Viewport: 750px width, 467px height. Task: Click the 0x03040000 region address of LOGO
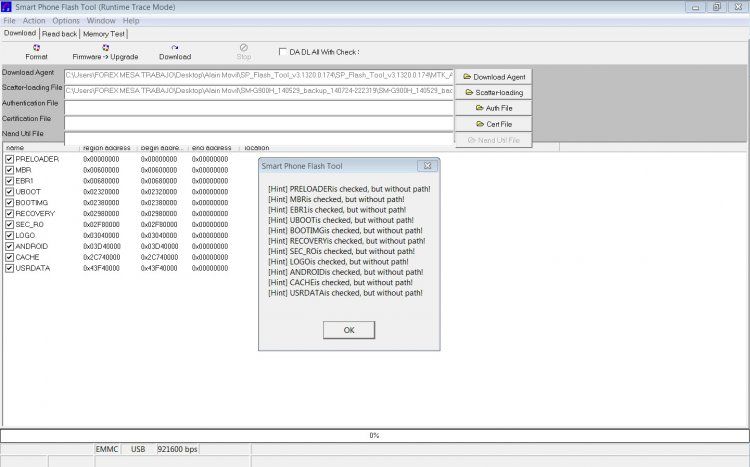click(101, 235)
